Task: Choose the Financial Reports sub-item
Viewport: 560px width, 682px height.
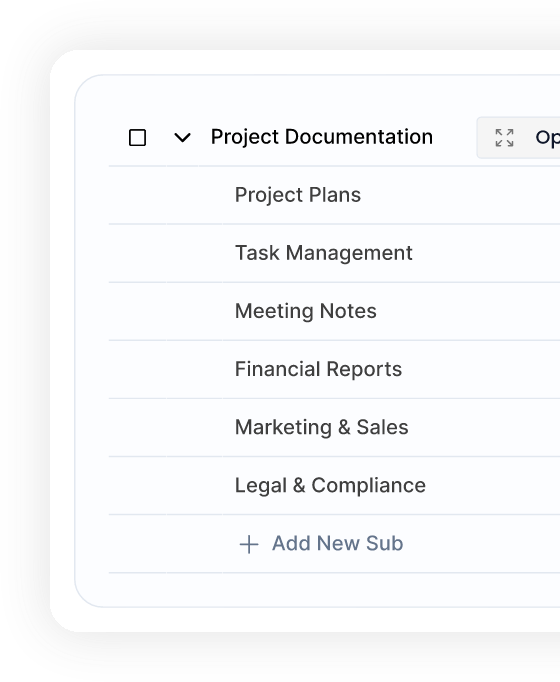Action: (318, 369)
